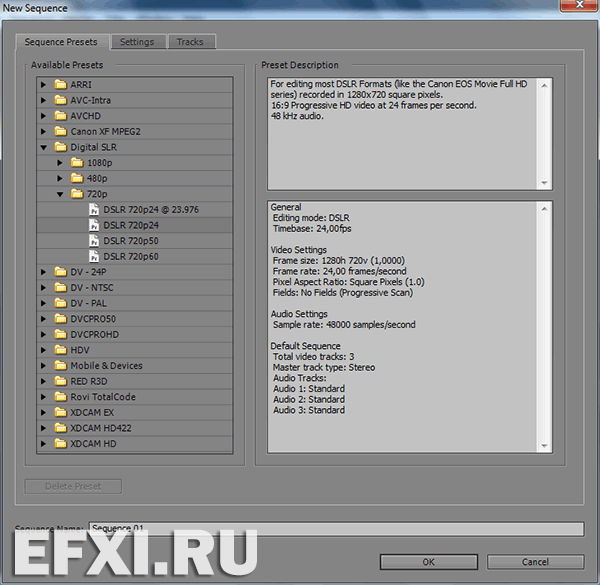Expand the RED R3D folder arrow
The image size is (600, 585).
tap(43, 381)
